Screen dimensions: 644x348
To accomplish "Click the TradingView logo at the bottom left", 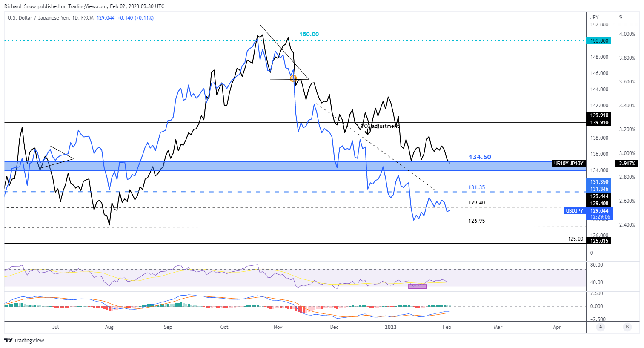I will tap(24, 340).
